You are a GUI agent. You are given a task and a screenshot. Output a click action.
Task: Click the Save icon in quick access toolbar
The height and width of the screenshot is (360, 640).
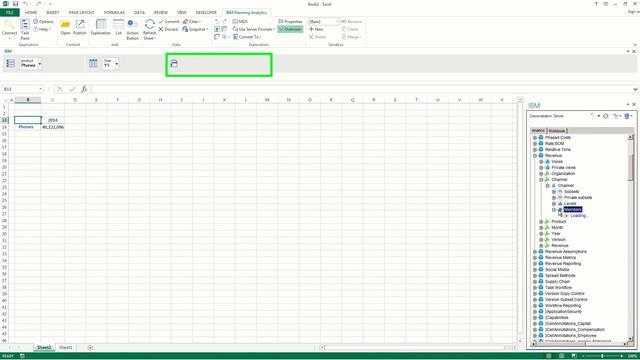(15, 4)
